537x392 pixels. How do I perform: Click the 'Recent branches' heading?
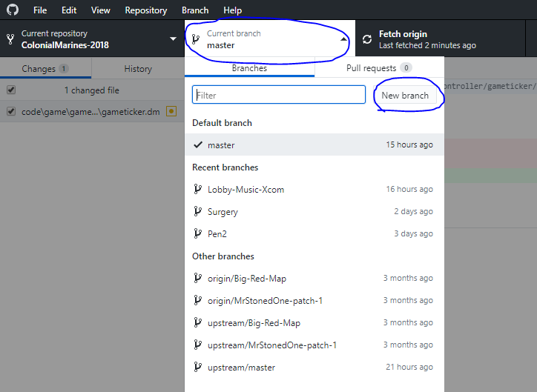pos(225,167)
